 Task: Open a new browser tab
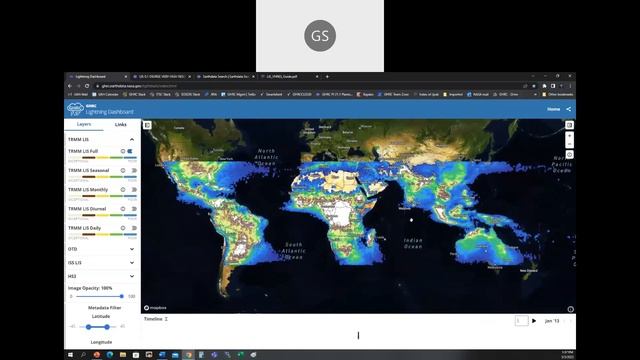(x=327, y=76)
